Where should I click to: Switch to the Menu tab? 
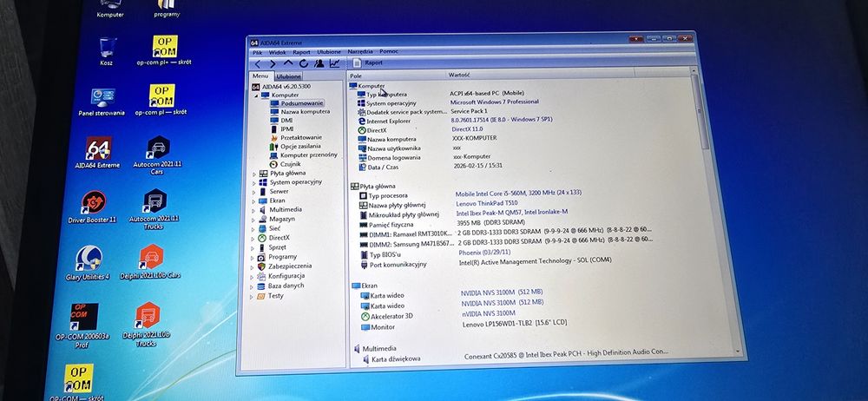[x=260, y=76]
